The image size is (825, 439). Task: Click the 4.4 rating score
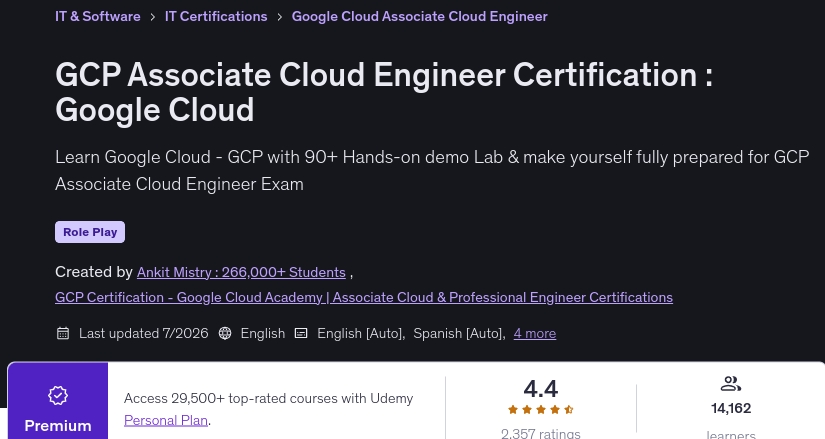pyautogui.click(x=541, y=389)
